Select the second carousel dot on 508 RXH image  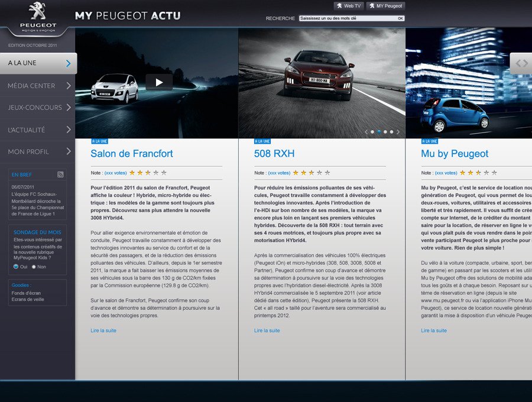tap(378, 132)
